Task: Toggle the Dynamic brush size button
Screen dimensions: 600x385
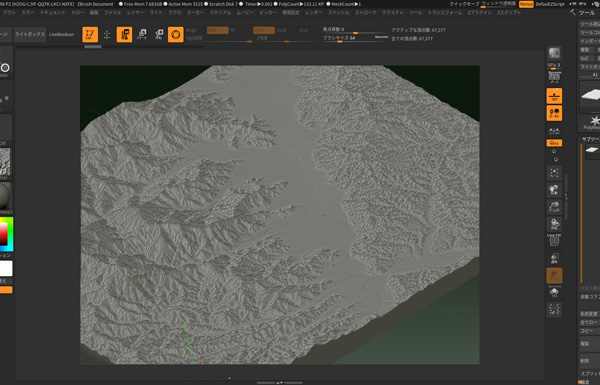Action: click(x=382, y=37)
